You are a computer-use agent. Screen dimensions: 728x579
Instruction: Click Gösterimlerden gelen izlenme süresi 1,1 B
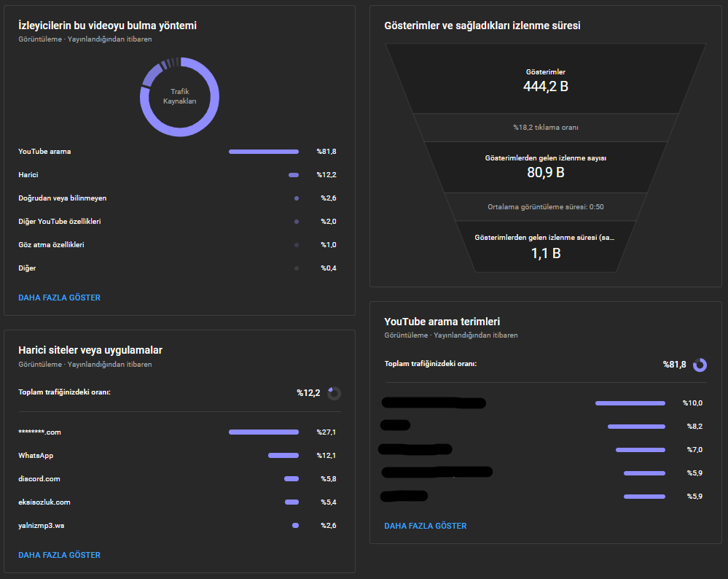(546, 246)
